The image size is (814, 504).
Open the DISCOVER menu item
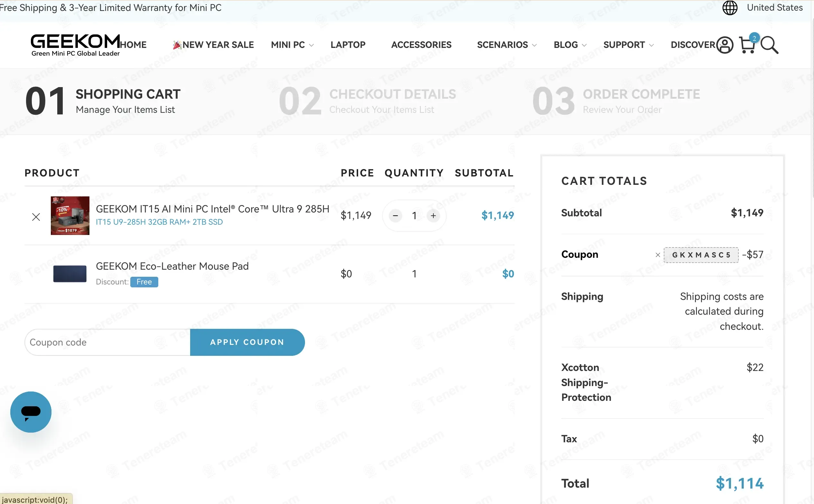point(693,45)
